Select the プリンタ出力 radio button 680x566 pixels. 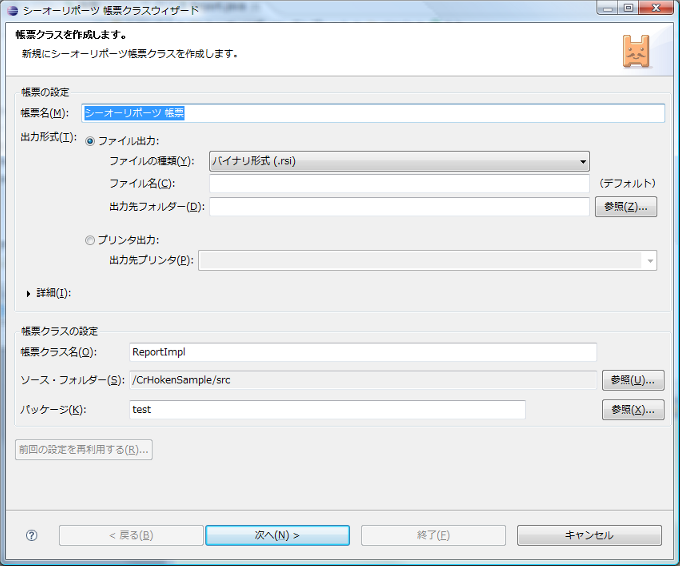click(x=90, y=240)
